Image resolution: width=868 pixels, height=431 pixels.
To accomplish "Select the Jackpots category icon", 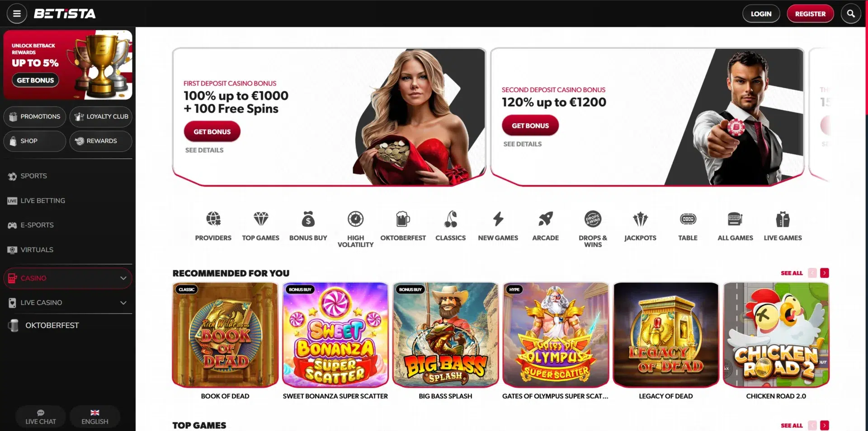I will tap(640, 219).
